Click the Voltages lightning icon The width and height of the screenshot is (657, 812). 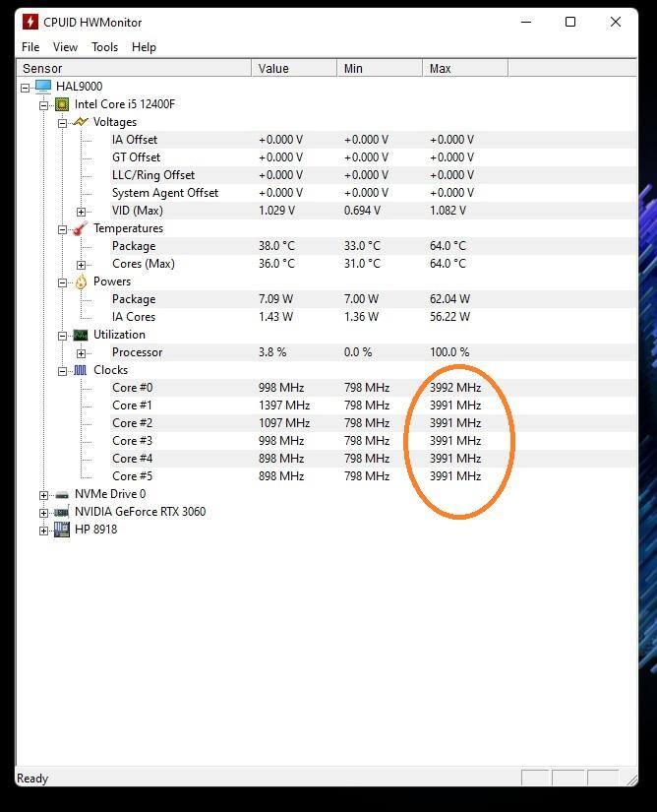tap(81, 122)
